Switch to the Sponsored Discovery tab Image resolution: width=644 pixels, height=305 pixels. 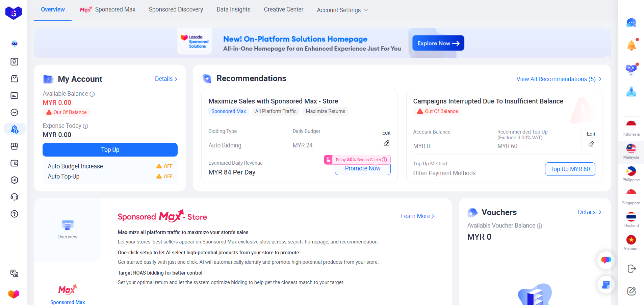pyautogui.click(x=176, y=9)
